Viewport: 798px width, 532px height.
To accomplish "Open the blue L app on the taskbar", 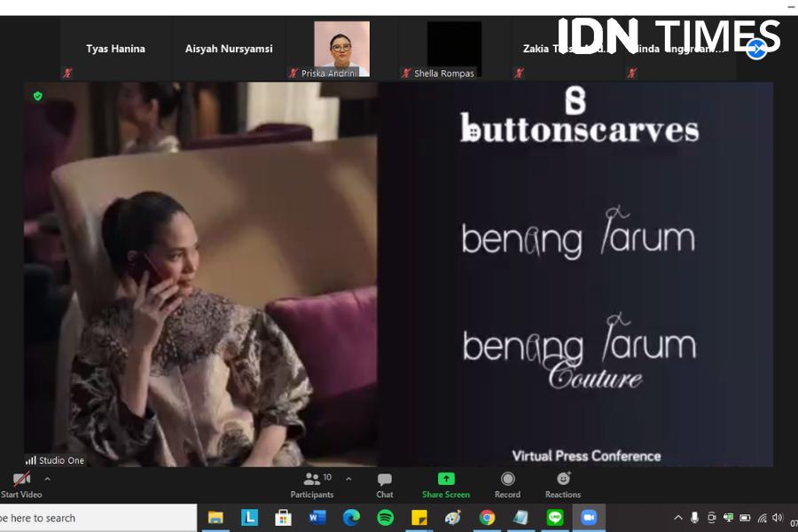I will (249, 518).
